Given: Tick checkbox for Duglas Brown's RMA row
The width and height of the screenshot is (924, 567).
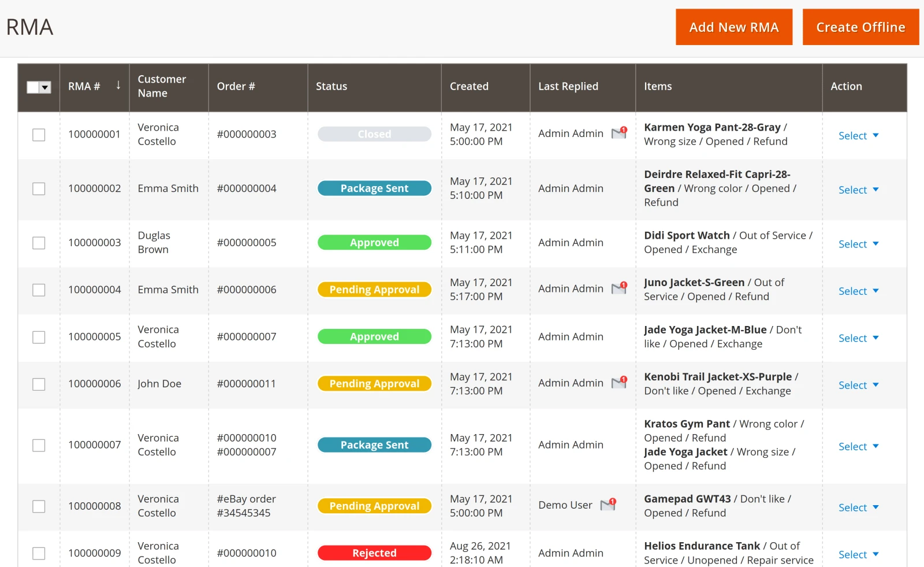Looking at the screenshot, I should 39,243.
